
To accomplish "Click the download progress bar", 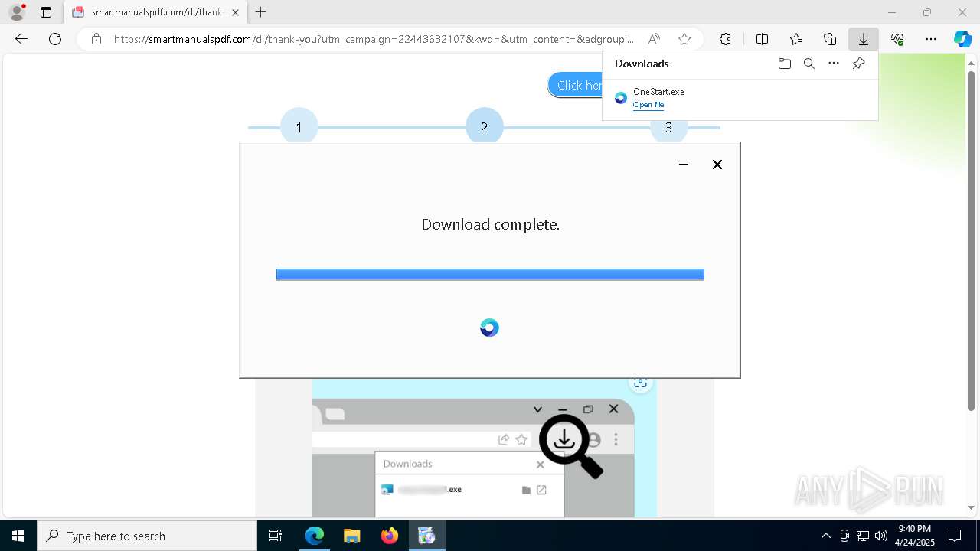I will point(490,274).
